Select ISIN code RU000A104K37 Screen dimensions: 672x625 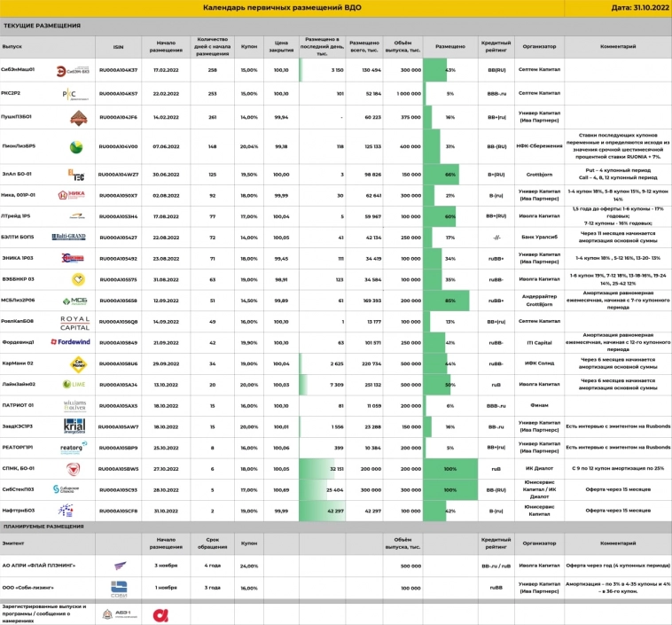pyautogui.click(x=118, y=70)
